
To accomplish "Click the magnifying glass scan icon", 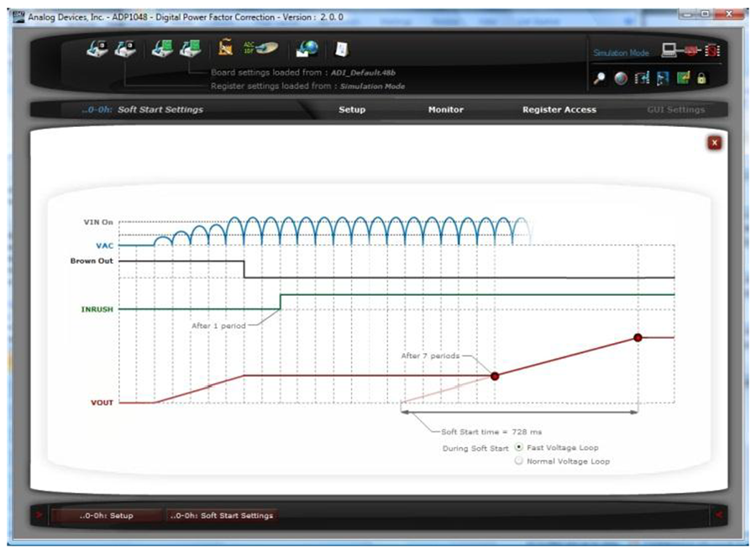I will tap(599, 78).
